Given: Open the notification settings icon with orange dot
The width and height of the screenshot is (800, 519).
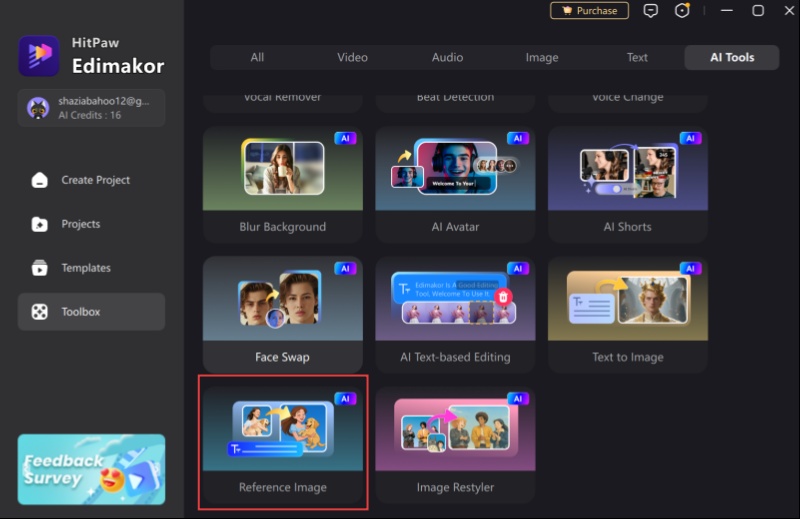Looking at the screenshot, I should click(x=682, y=11).
